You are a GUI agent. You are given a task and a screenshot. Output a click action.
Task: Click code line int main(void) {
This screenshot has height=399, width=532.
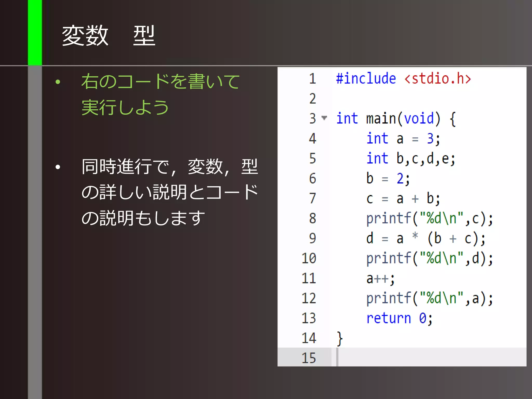pos(396,118)
